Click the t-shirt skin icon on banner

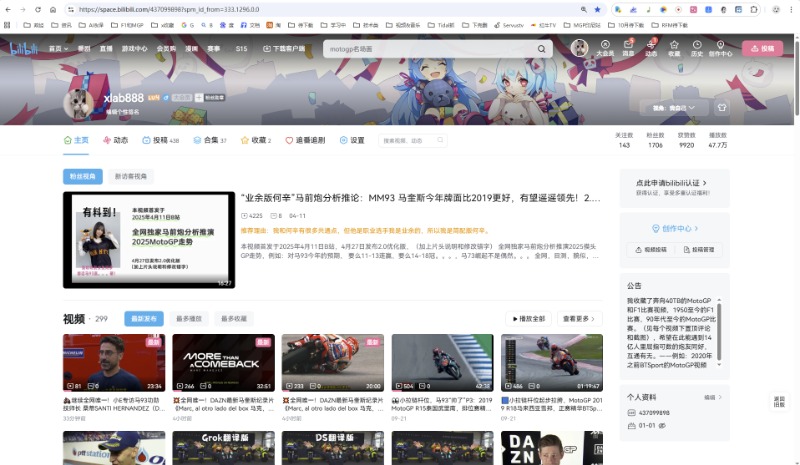tap(722, 107)
